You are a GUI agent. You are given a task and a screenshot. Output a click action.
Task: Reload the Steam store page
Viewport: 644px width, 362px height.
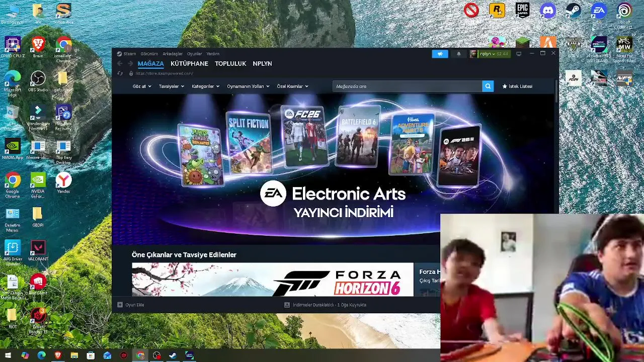pos(120,73)
